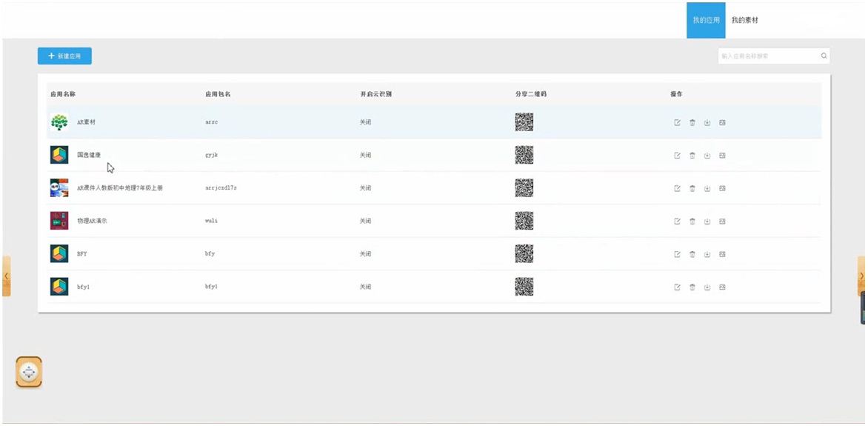Delete the gyjk application row
868x426 pixels.
[692, 156]
